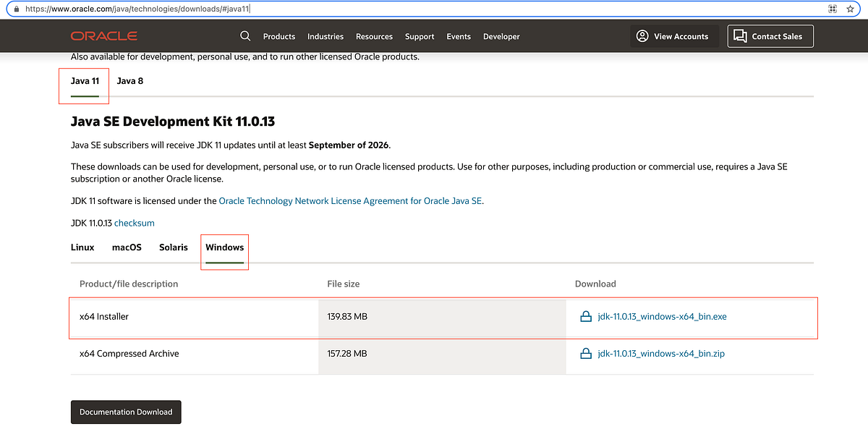The height and width of the screenshot is (429, 868).
Task: Open the Products menu
Action: [x=278, y=36]
